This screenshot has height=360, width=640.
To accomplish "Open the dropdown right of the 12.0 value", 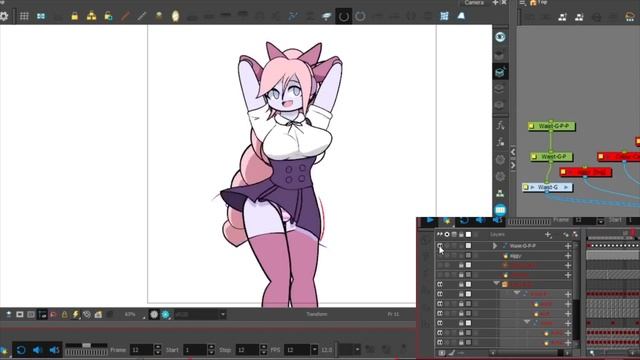I will pos(357,350).
